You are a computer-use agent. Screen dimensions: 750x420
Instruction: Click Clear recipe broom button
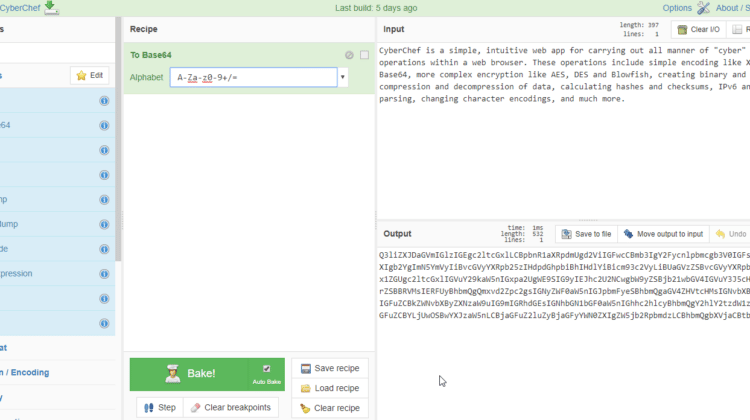click(330, 408)
